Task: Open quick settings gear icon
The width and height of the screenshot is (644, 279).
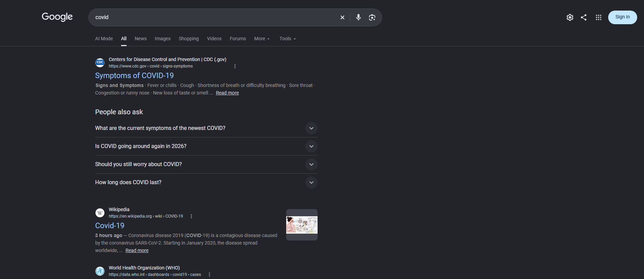Action: click(570, 17)
